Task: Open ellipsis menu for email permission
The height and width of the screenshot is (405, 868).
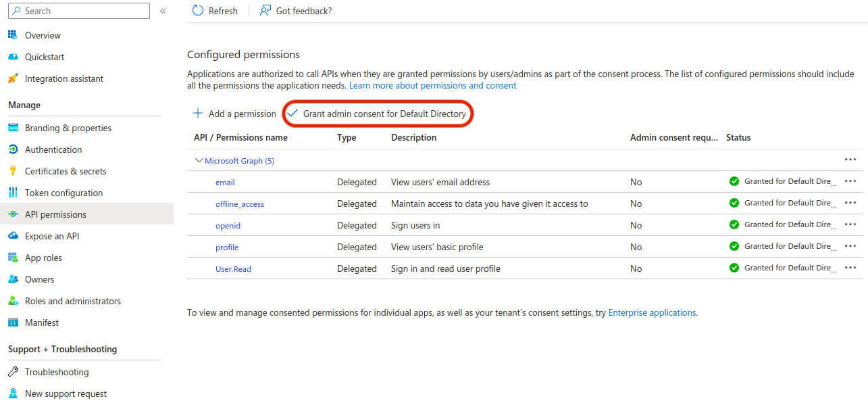Action: [x=850, y=181]
